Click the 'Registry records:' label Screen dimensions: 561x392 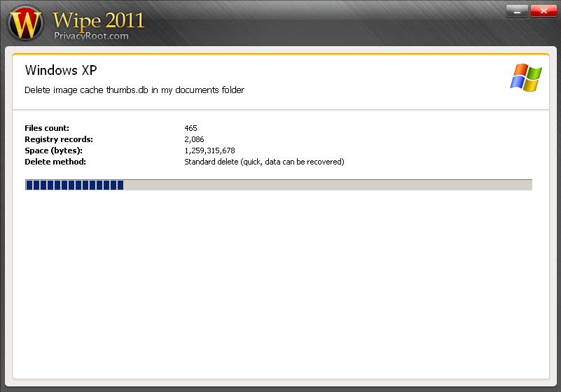pos(59,139)
